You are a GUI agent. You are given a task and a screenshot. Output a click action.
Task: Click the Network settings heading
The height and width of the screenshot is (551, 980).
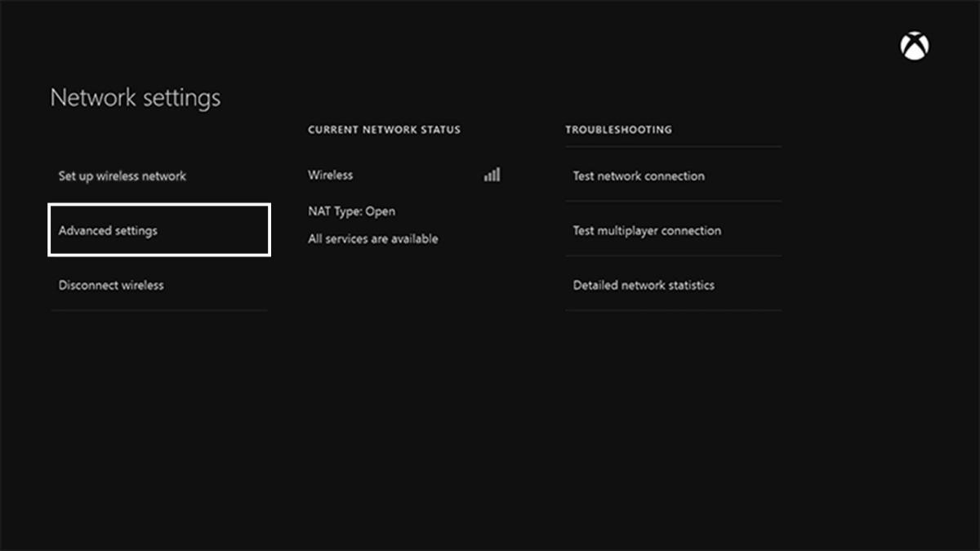(x=136, y=98)
